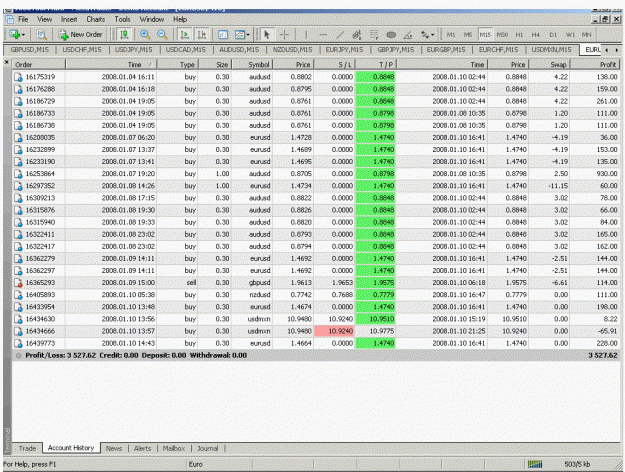Screen dimensions: 625x472
Task: Click the Euro profile in status bar
Action: 196,464
